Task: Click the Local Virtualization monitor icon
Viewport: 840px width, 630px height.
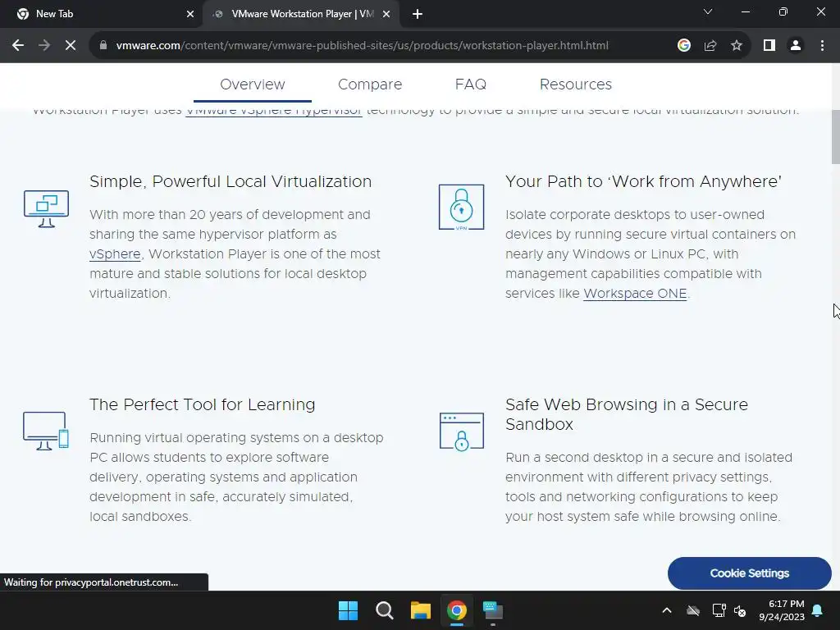Action: pos(46,208)
